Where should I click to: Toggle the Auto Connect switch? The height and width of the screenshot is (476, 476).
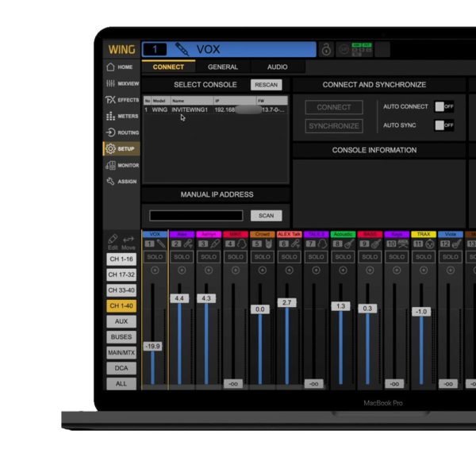444,106
